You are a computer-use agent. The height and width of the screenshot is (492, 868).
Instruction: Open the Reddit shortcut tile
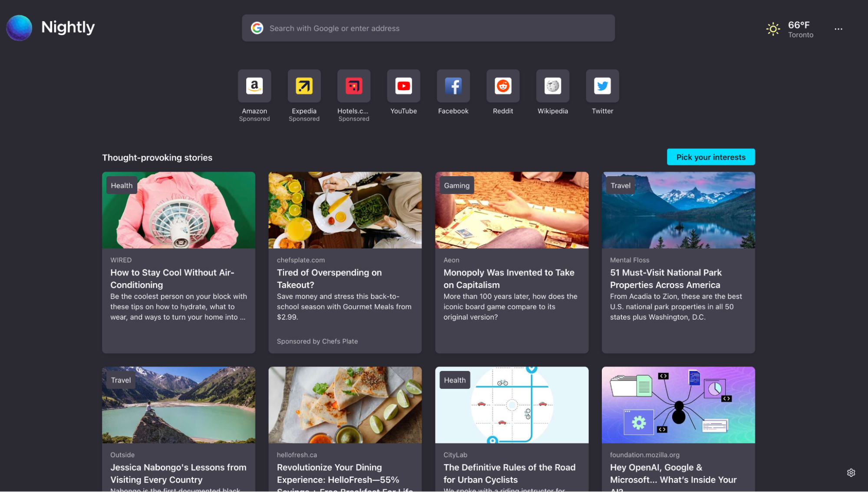(x=503, y=86)
